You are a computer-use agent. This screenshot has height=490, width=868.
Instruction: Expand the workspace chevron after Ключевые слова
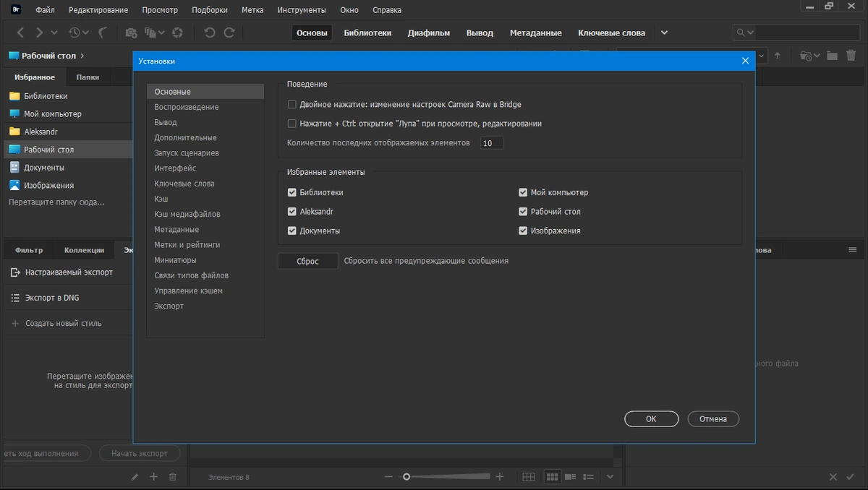coord(664,33)
